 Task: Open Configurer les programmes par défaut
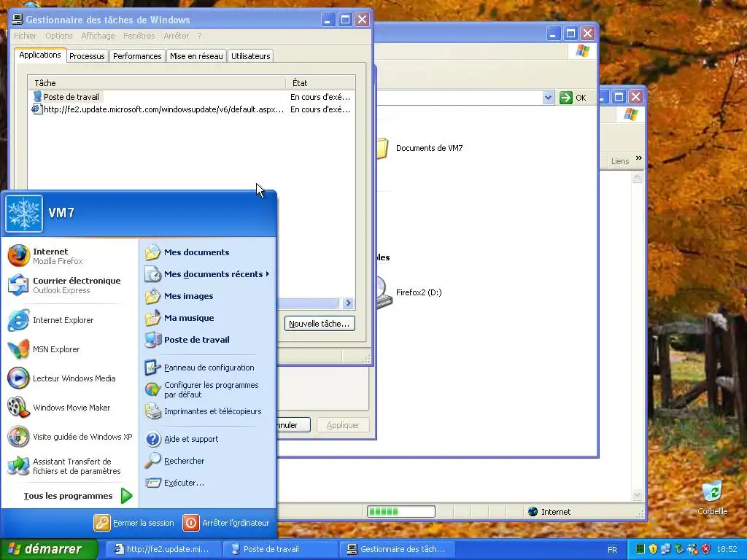[x=208, y=389]
